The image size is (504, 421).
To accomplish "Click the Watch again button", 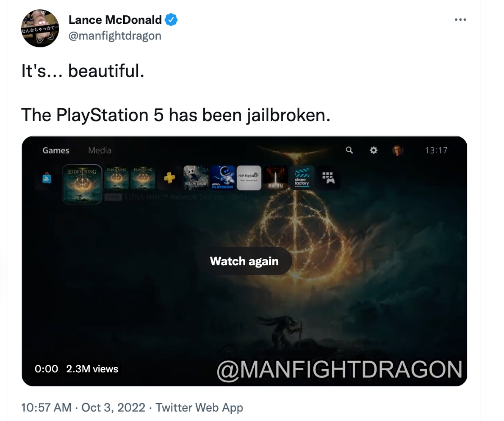I will [x=244, y=261].
